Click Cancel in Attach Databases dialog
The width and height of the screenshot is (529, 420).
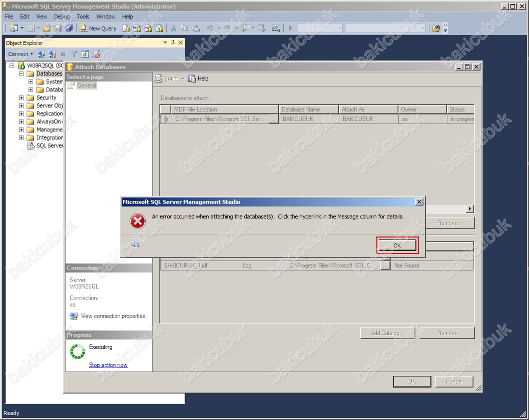click(x=454, y=381)
